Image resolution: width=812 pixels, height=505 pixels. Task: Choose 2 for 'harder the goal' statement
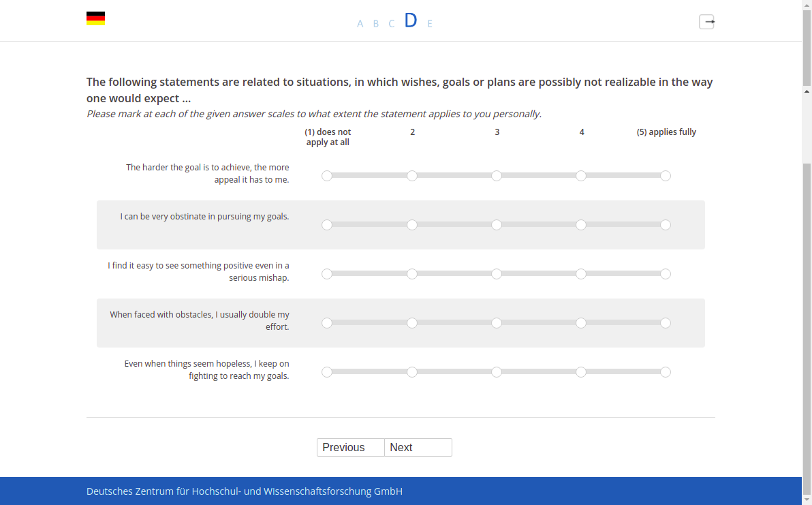[411, 176]
